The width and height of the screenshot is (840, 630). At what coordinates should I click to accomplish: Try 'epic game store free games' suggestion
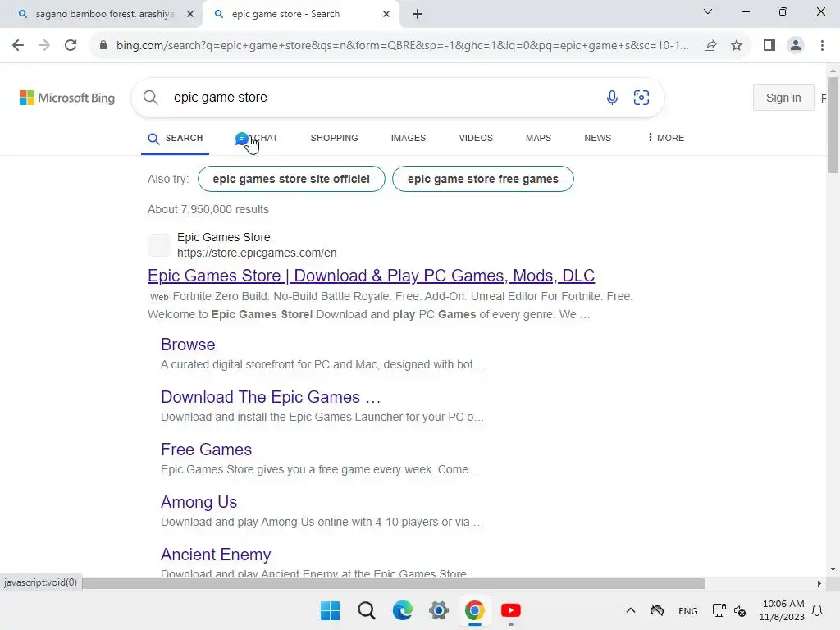(x=482, y=179)
